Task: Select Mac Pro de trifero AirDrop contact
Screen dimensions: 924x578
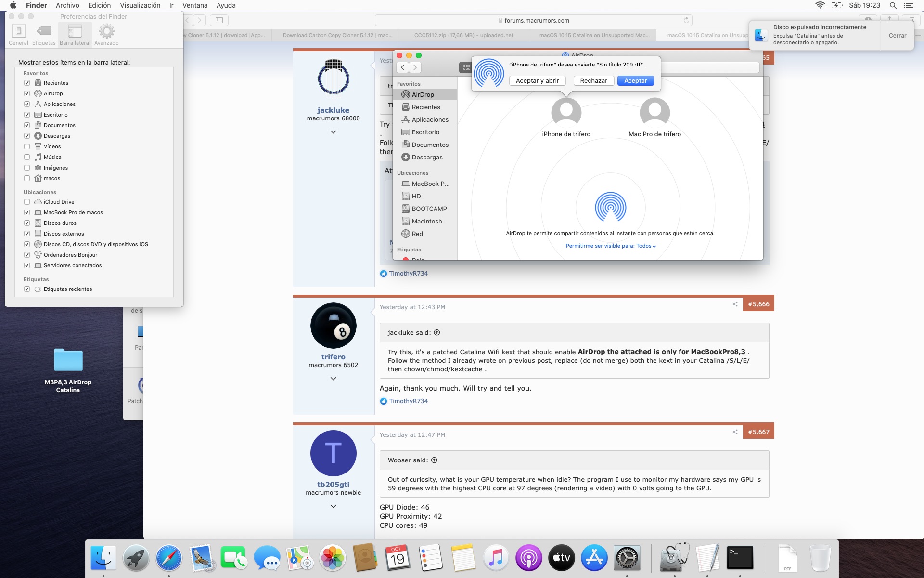Action: click(654, 118)
